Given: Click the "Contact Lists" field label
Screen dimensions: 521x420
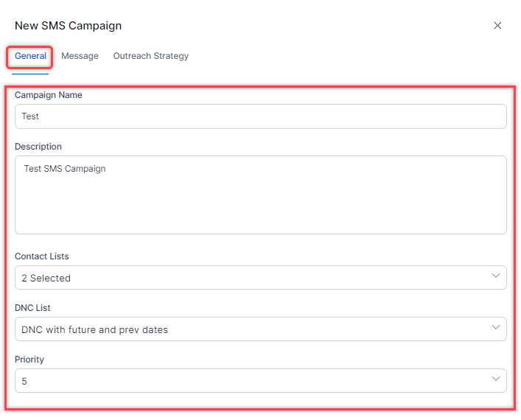Looking at the screenshot, I should pos(42,256).
